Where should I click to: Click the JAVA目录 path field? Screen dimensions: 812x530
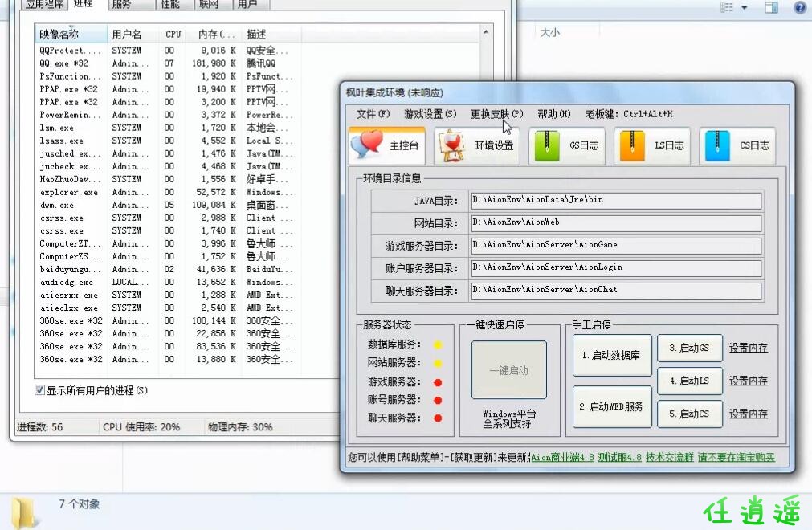[616, 200]
